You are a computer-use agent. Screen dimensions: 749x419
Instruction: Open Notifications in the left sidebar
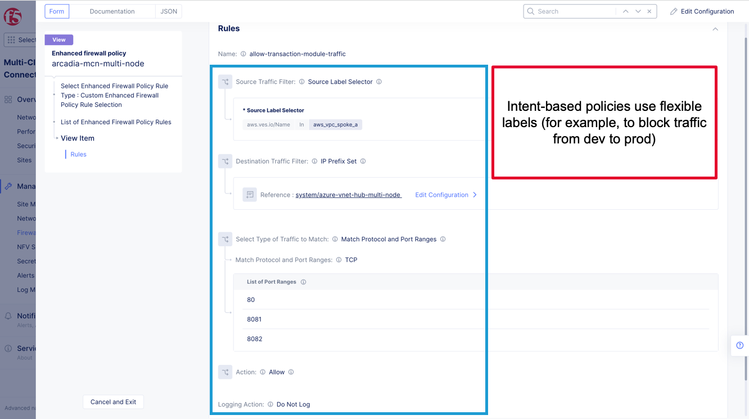pyautogui.click(x=20, y=316)
